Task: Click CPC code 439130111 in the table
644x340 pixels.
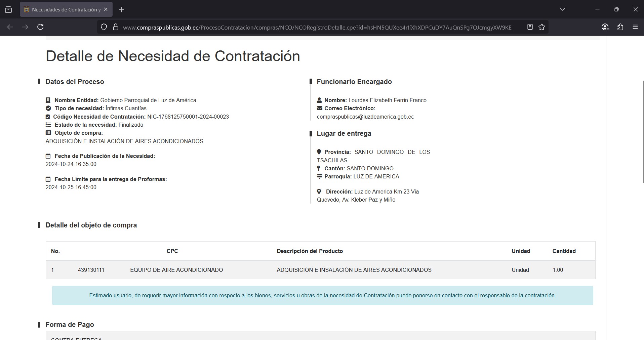Action: pyautogui.click(x=91, y=270)
